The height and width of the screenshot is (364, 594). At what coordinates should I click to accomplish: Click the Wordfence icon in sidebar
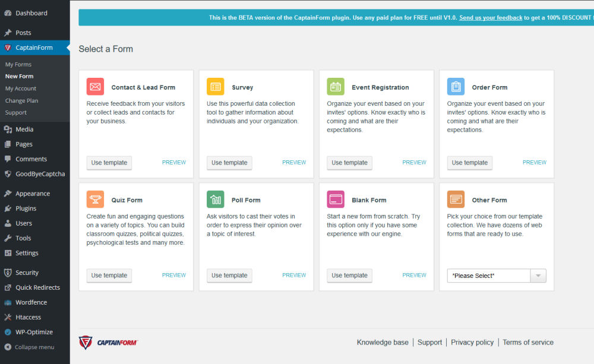tap(8, 302)
